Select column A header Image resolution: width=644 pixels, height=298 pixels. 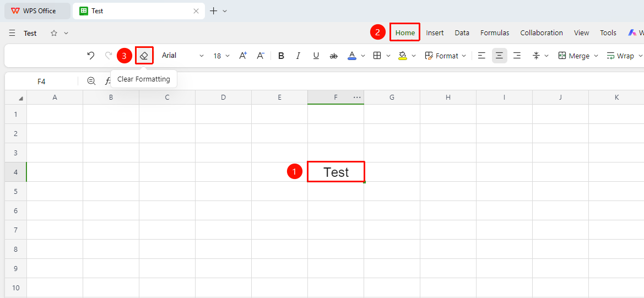tap(55, 97)
